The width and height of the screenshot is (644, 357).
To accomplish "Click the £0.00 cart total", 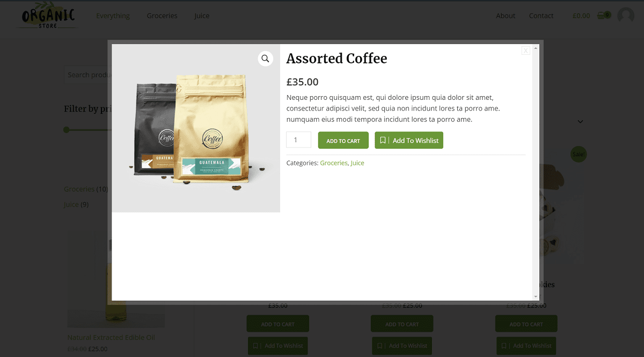I will click(581, 16).
